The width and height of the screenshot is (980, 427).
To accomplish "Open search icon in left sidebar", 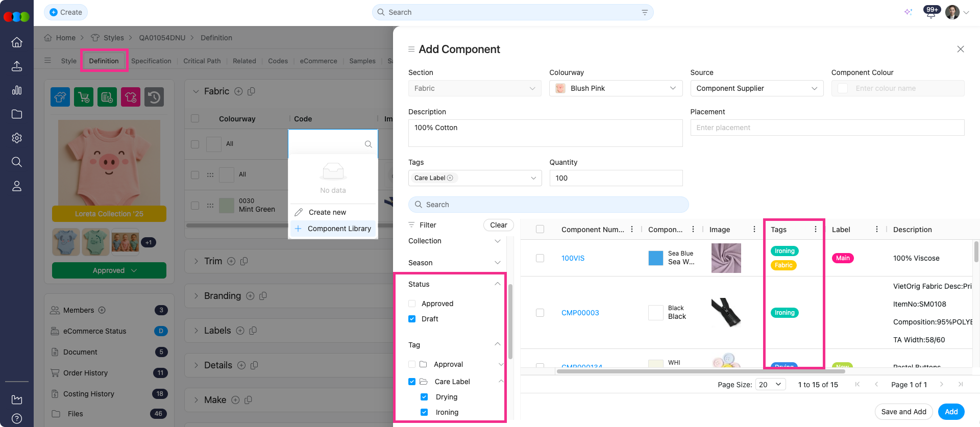I will (x=17, y=162).
